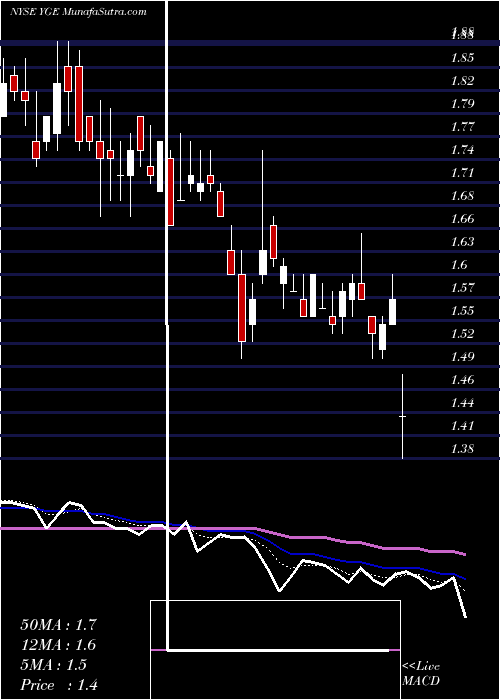The image size is (500, 700).
Task: Click the NYSE YGE MunafaSutra.com title
Action: tap(79, 12)
